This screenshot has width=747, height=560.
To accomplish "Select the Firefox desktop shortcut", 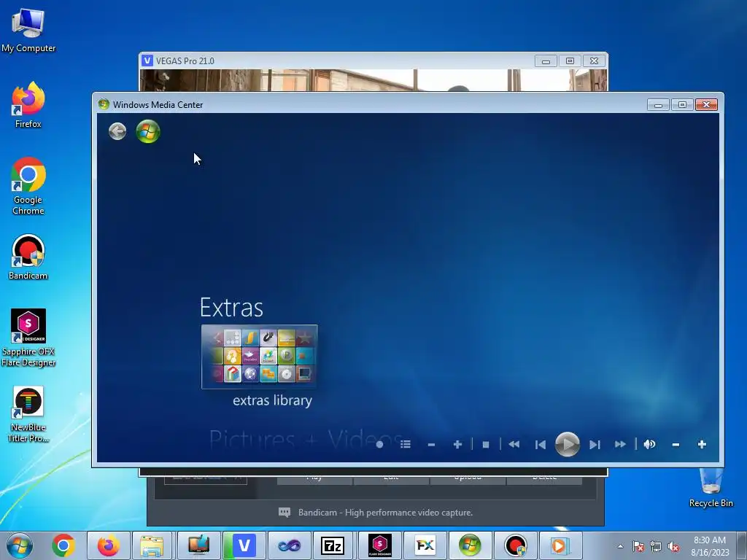I will pos(28,105).
